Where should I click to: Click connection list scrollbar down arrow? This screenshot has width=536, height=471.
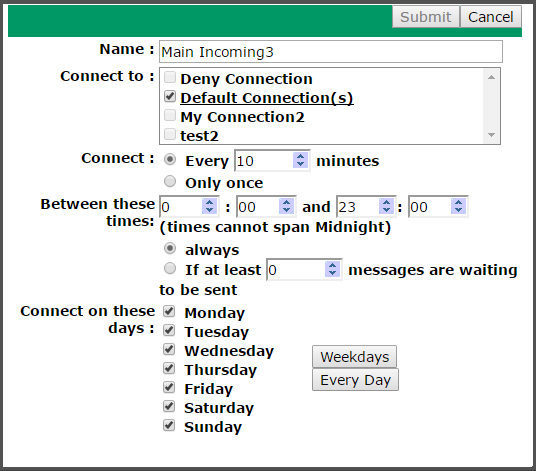492,135
